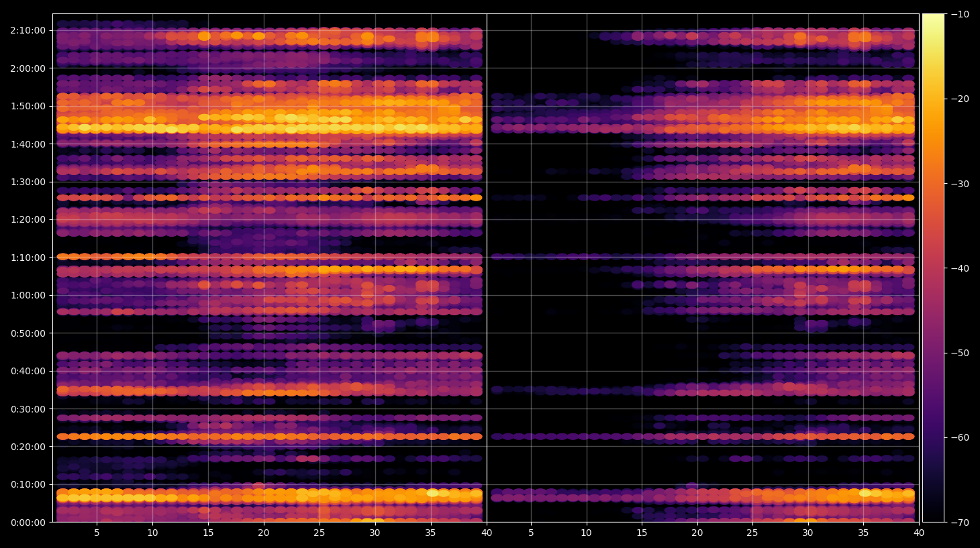Viewport: 980px width, 548px height.
Task: Click x-axis label 15 under the right heatmap
Action: 642,533
